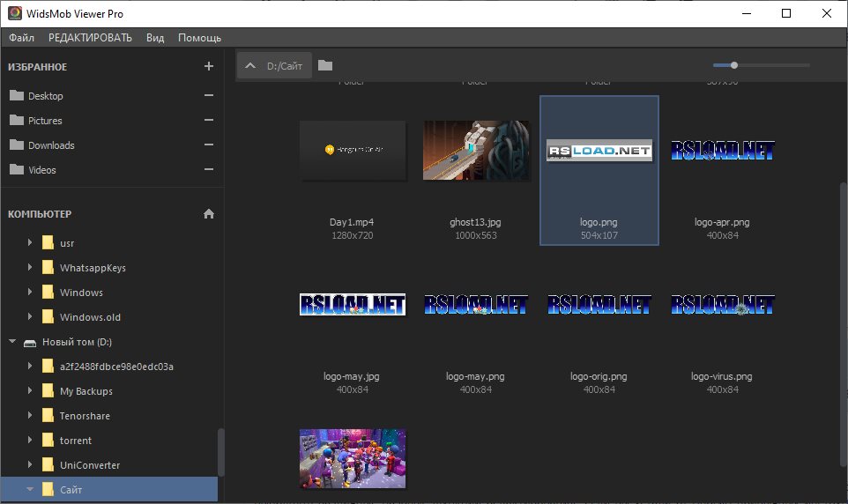Add a new favorite with the plus icon
The image size is (848, 504).
tap(209, 66)
